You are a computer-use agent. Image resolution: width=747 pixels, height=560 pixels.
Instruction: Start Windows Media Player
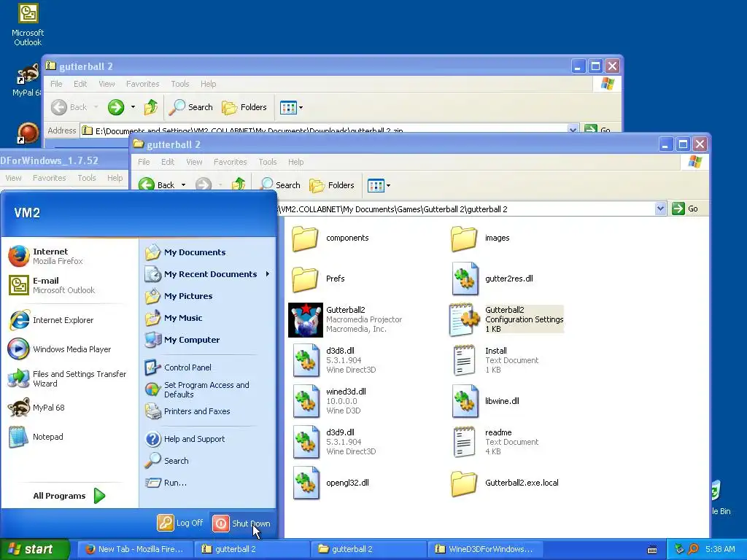click(x=59, y=349)
